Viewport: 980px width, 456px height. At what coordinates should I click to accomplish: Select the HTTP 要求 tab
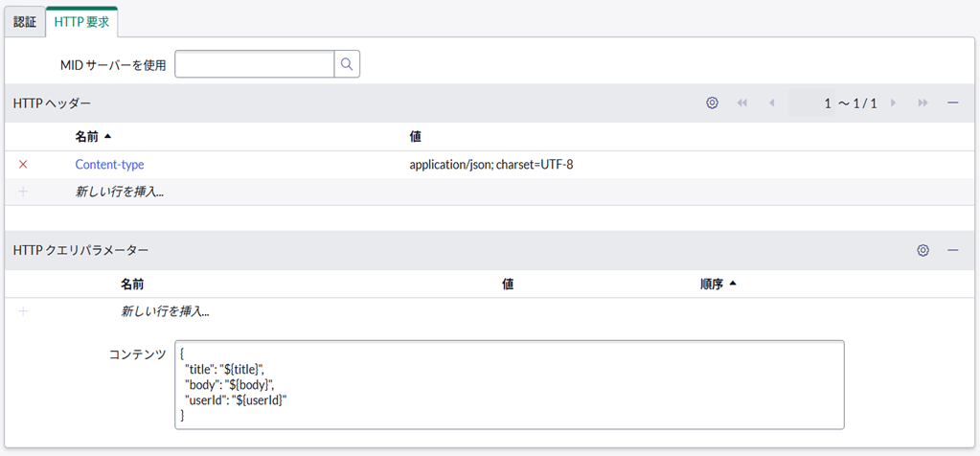(81, 22)
